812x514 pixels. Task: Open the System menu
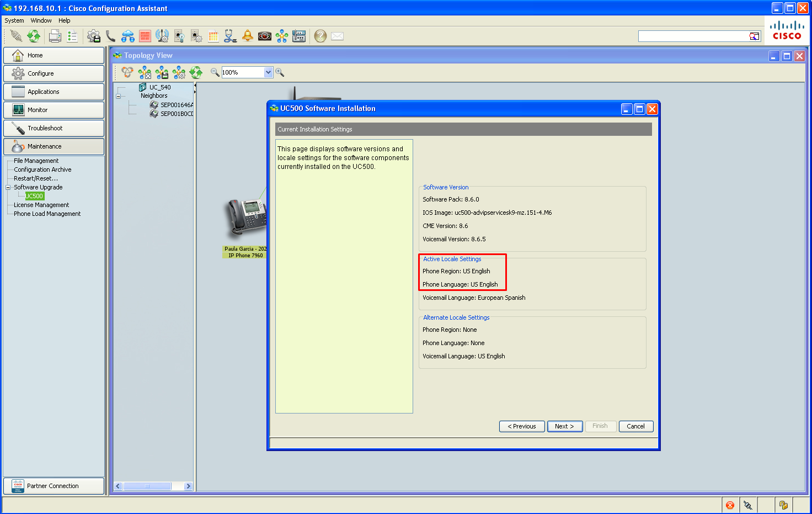click(14, 20)
